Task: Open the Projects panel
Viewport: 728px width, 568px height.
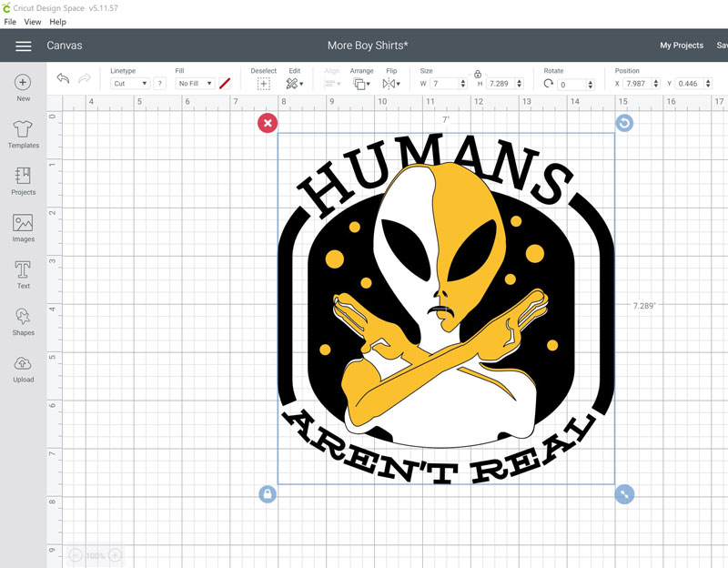Action: coord(23,181)
